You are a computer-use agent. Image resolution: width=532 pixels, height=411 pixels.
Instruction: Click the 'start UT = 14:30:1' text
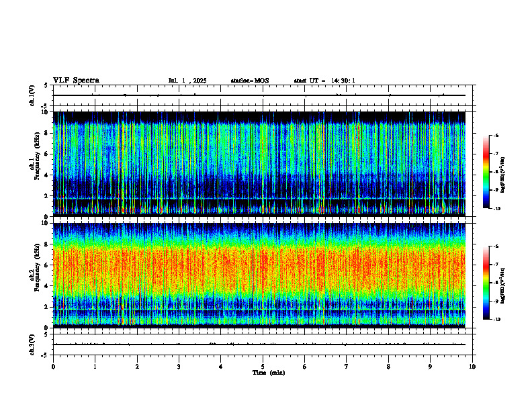pyautogui.click(x=324, y=81)
